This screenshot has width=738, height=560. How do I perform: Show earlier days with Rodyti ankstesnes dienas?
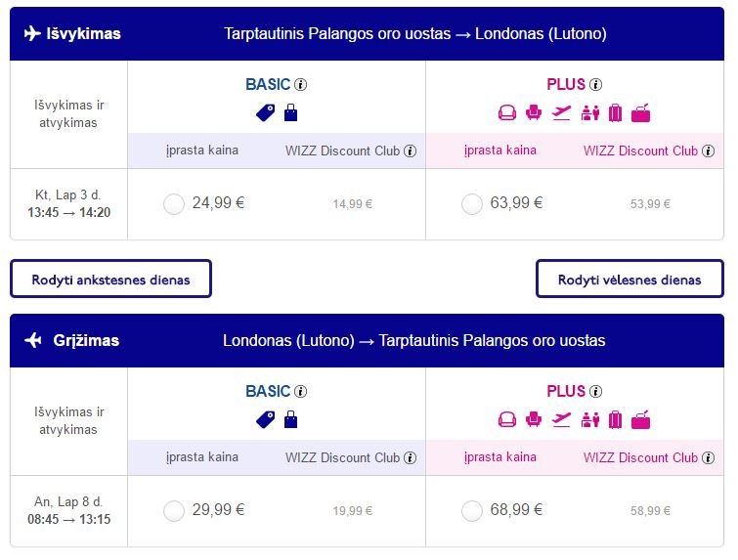[x=110, y=279]
